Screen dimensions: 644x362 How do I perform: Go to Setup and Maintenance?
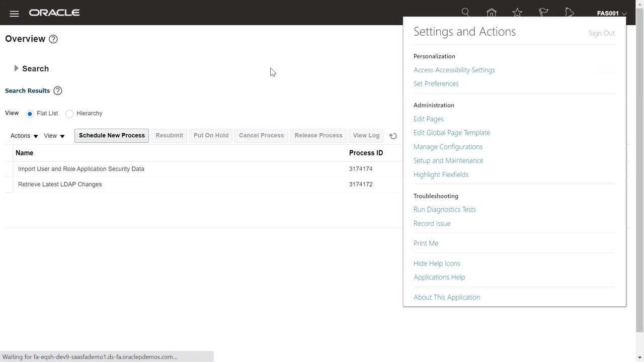(448, 160)
